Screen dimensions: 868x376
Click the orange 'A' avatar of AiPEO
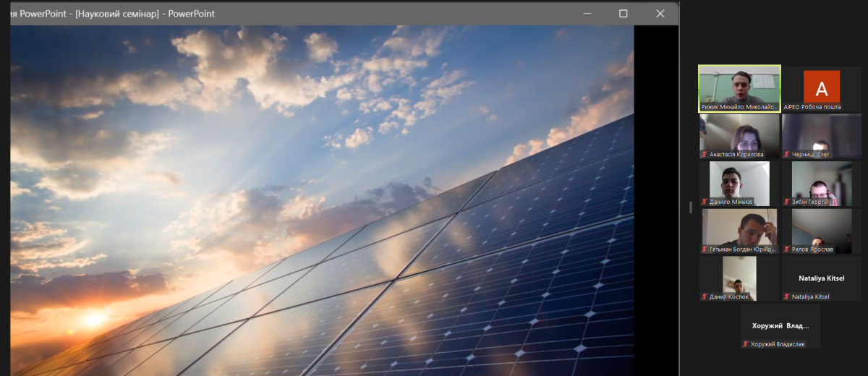(x=821, y=87)
